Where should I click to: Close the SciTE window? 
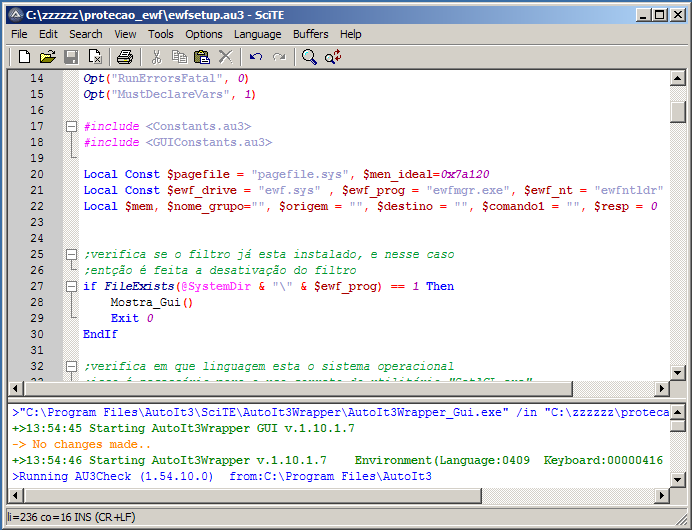point(677,15)
